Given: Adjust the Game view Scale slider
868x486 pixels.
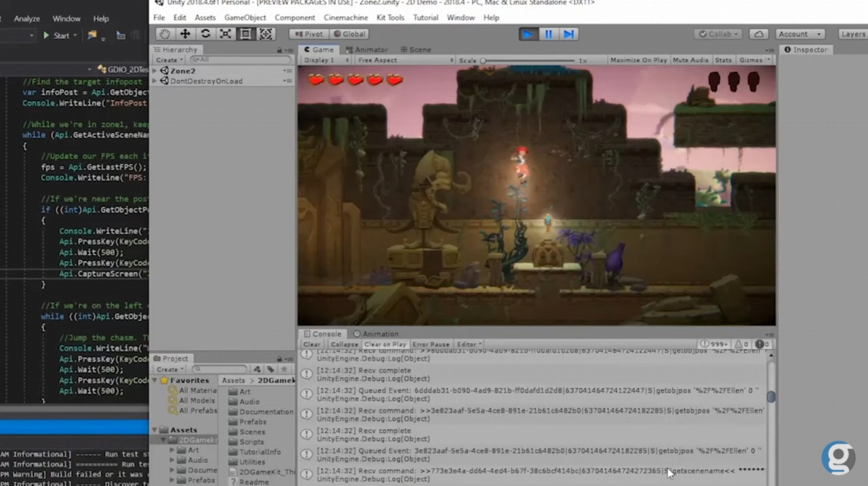Looking at the screenshot, I should (x=528, y=60).
